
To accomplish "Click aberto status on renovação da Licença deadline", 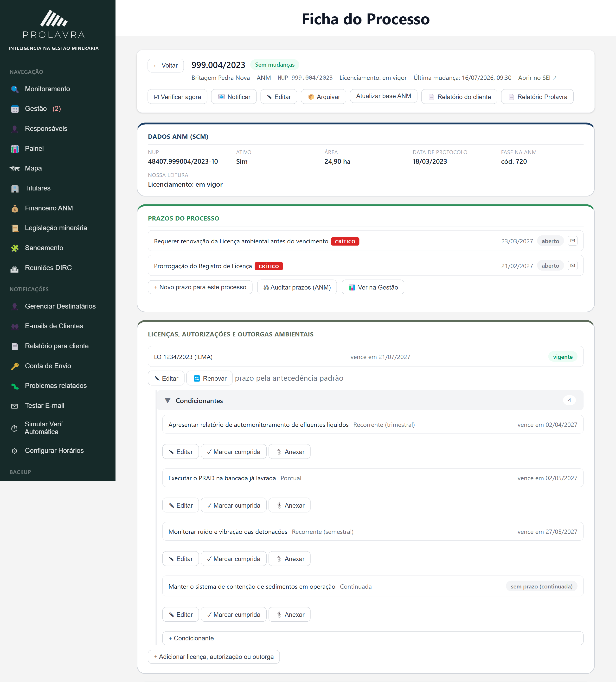I will pos(550,241).
